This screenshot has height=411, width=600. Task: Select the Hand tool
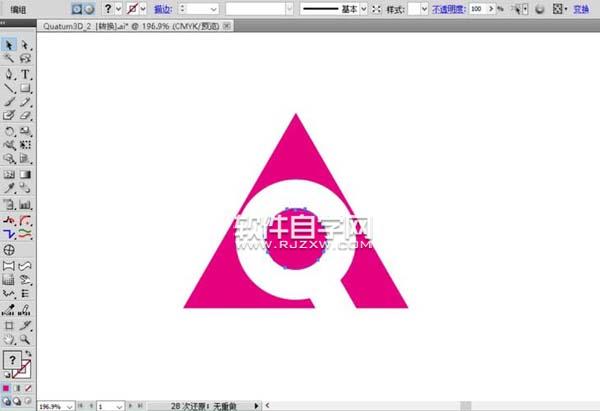tap(9, 339)
